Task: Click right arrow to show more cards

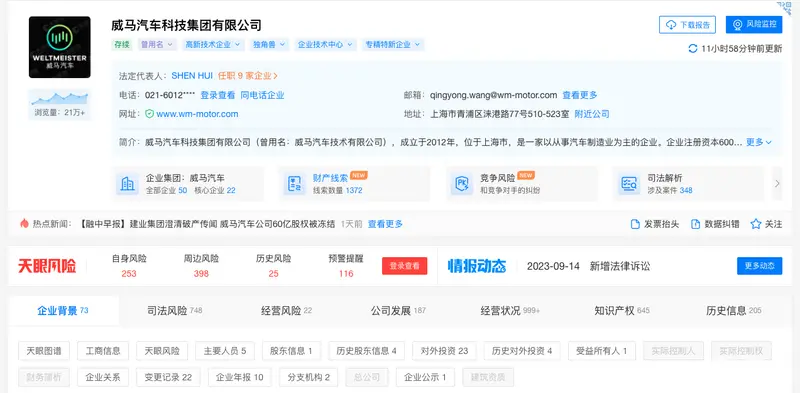Action: pyautogui.click(x=777, y=183)
